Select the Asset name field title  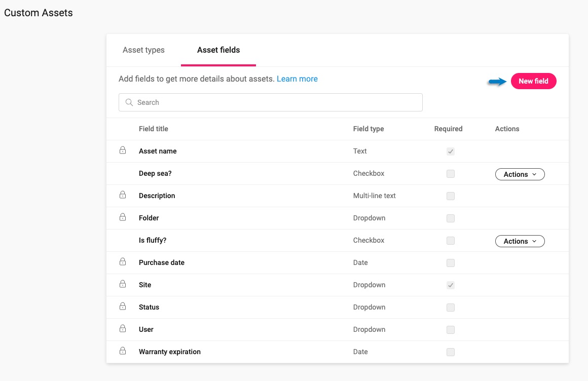[158, 151]
